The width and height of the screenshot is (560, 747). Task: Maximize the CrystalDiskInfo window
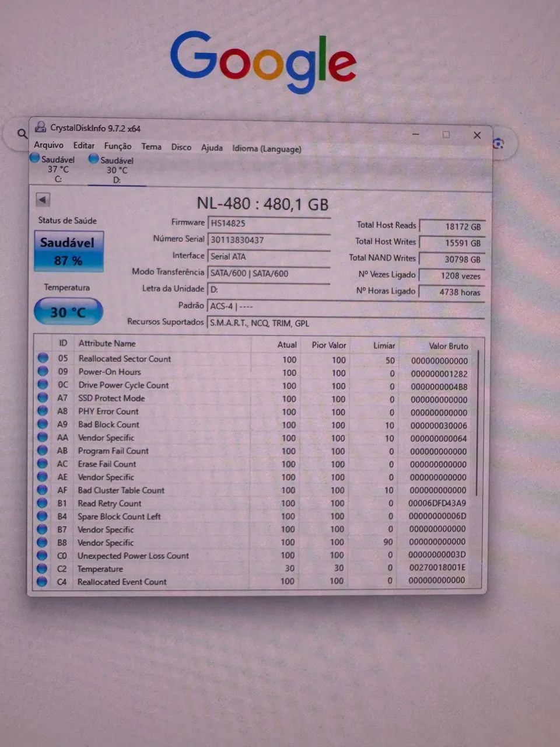pyautogui.click(x=446, y=135)
